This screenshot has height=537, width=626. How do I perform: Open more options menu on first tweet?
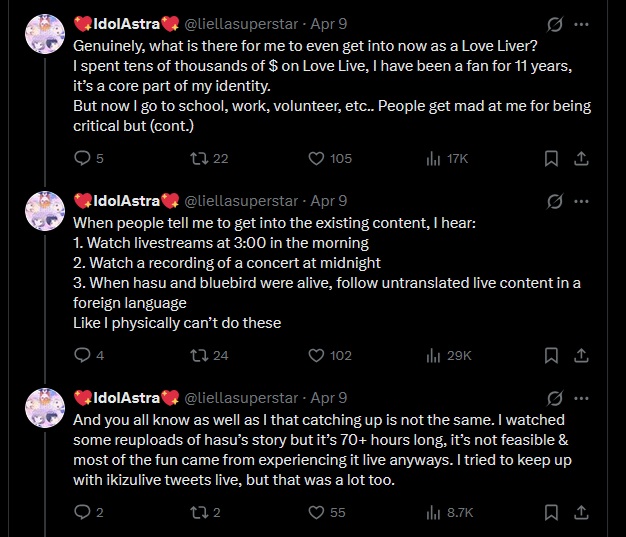pos(581,24)
